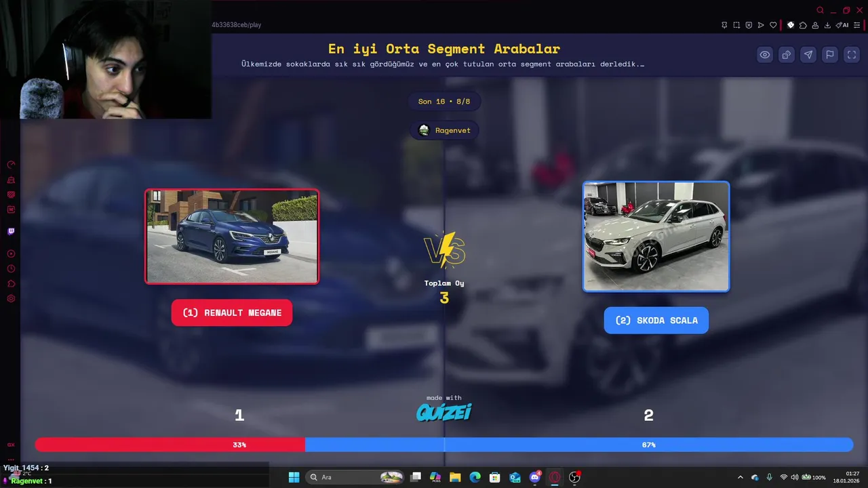868x488 pixels.
Task: Open Windows Start menu
Action: [294, 477]
